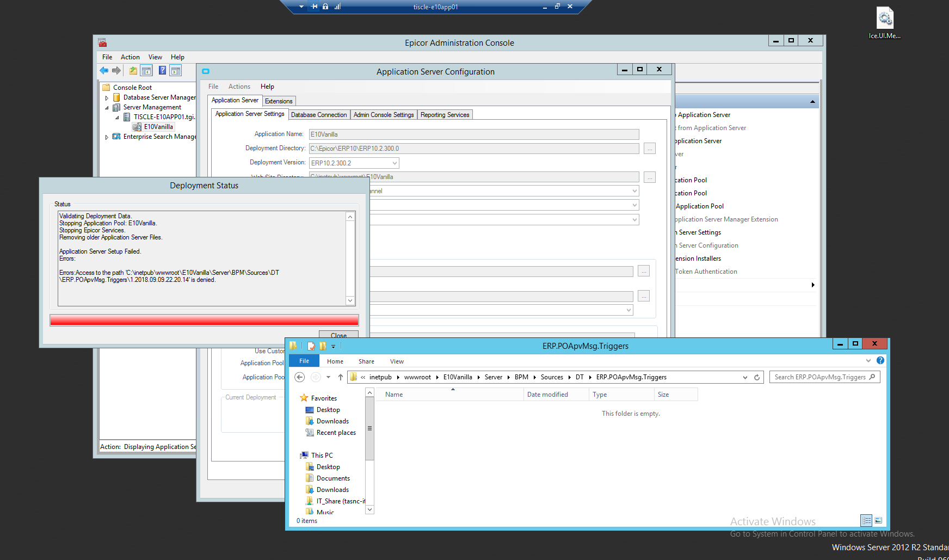This screenshot has width=949, height=560.
Task: Open the Deployment Version dropdown
Action: (395, 163)
